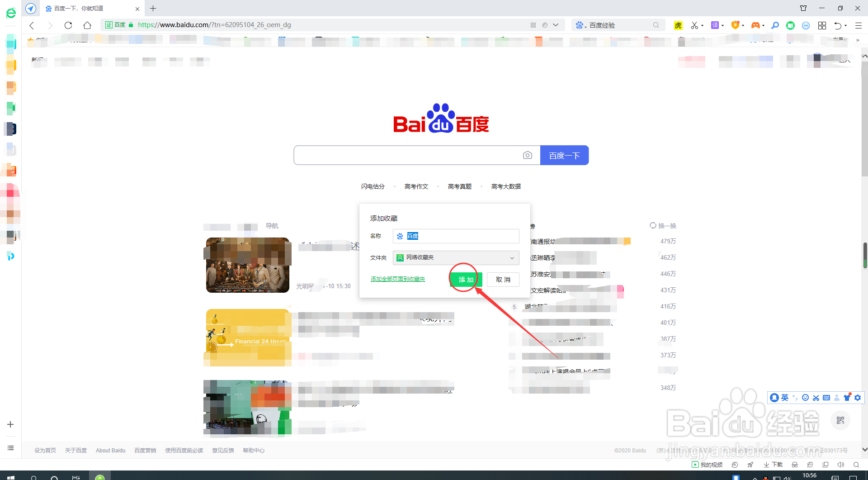
Task: Click 意见反馈 footer link
Action: tap(223, 450)
